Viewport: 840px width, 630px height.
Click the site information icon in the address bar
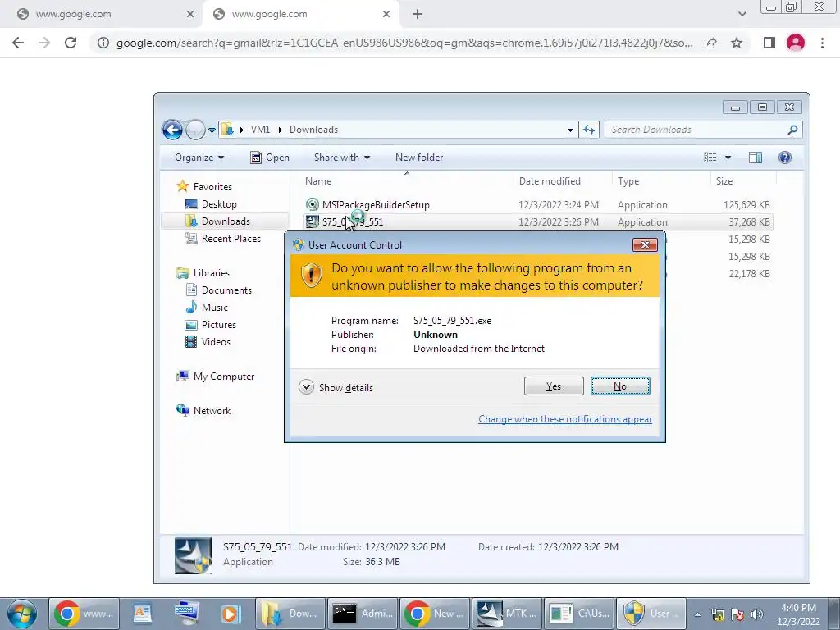pos(103,43)
